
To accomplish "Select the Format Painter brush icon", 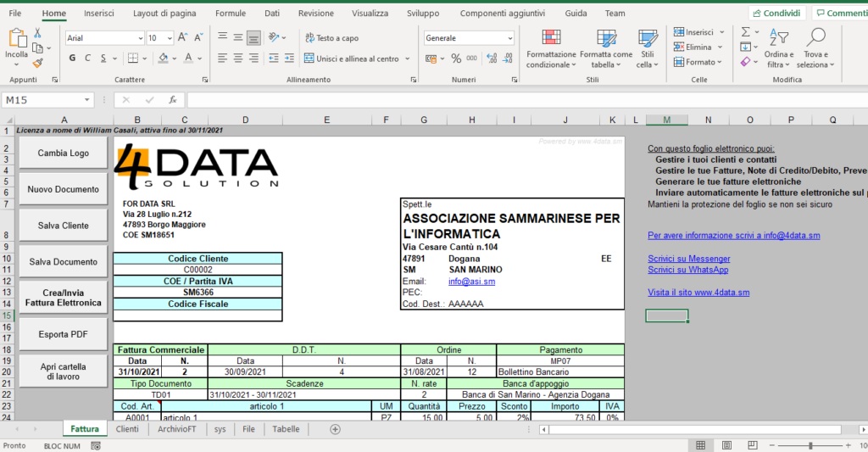I will 37,63.
